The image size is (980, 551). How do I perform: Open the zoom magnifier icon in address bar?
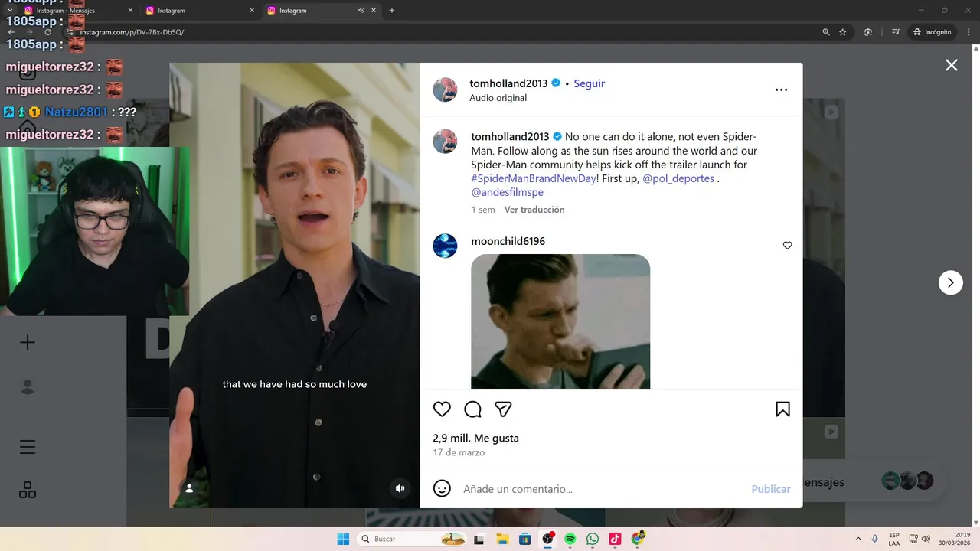click(x=826, y=32)
